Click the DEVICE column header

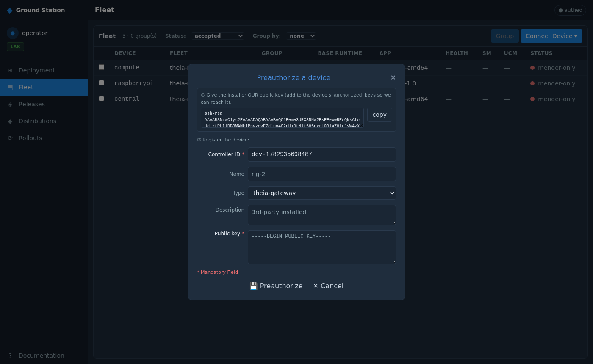coord(125,53)
